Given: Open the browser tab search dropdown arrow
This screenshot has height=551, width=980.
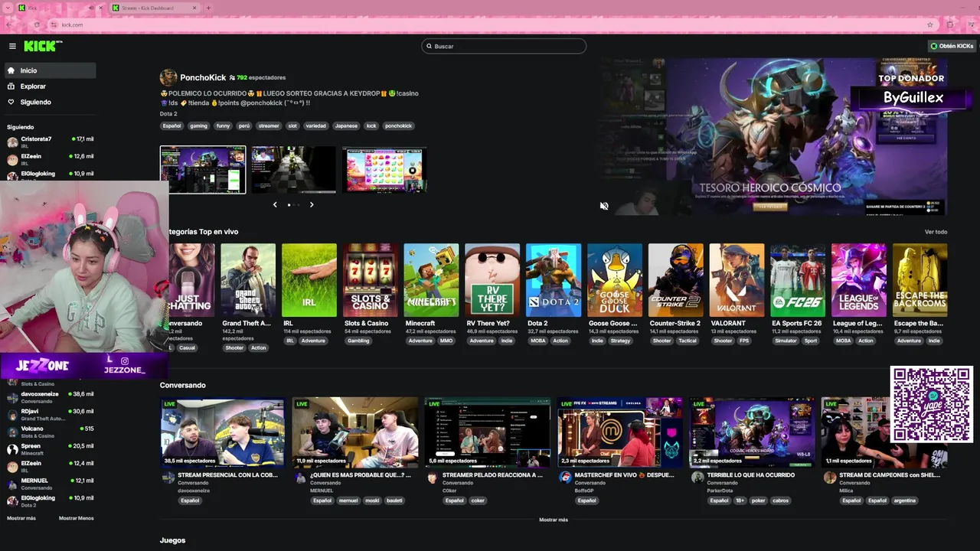Looking at the screenshot, I should pyautogui.click(x=7, y=8).
